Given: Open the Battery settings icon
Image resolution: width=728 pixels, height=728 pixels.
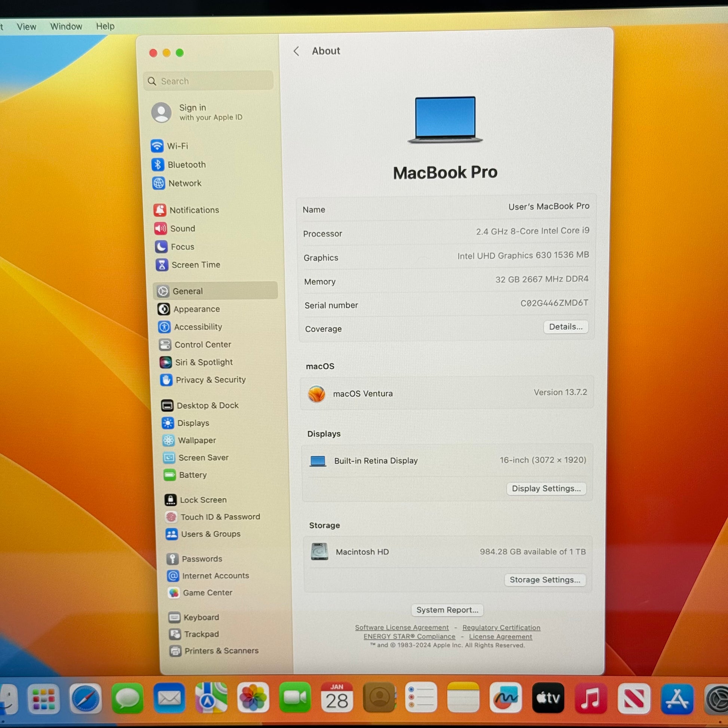Looking at the screenshot, I should click(x=169, y=475).
